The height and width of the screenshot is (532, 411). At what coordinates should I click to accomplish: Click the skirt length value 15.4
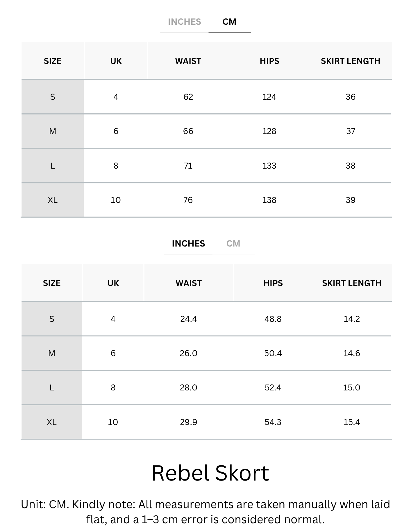click(x=352, y=422)
